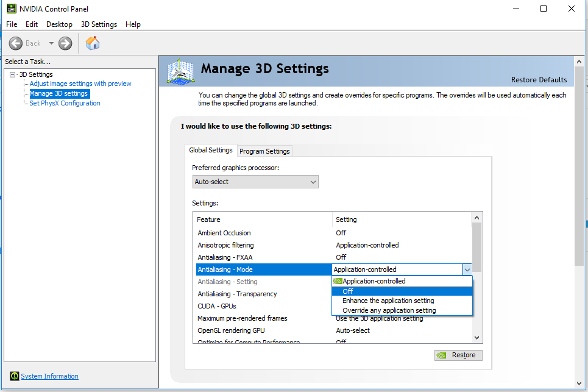
Task: Close the Antialiasing Mode dropdown arrow
Action: click(467, 269)
